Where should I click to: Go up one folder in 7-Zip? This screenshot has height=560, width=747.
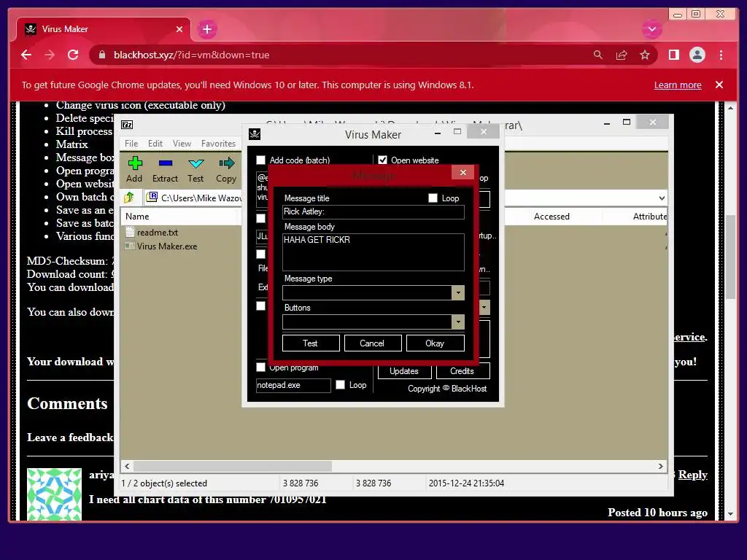tap(129, 197)
